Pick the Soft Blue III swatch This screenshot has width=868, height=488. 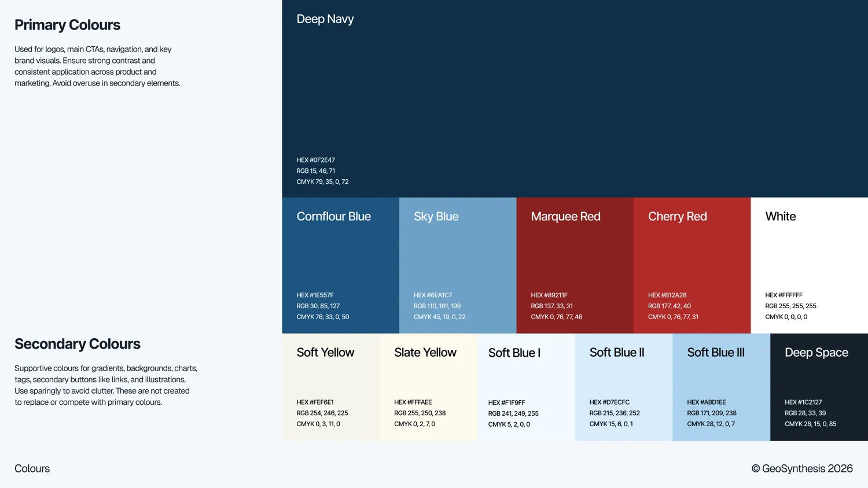pos(722,387)
